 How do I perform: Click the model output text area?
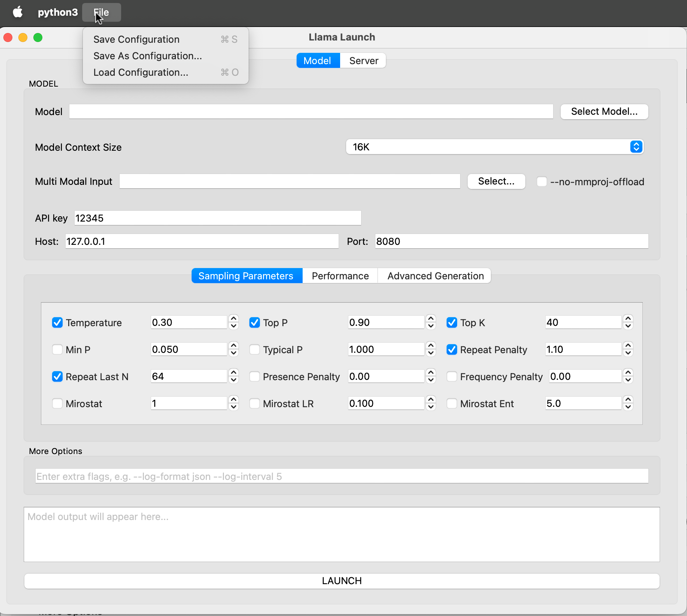pyautogui.click(x=342, y=535)
